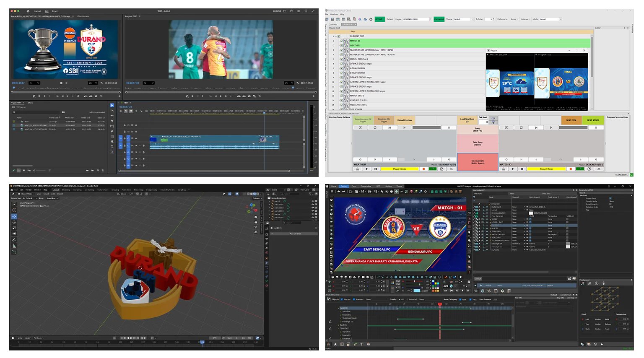644x358 pixels.
Task: Open the Playback dropdown in Blender timeline
Action: pos(39,338)
